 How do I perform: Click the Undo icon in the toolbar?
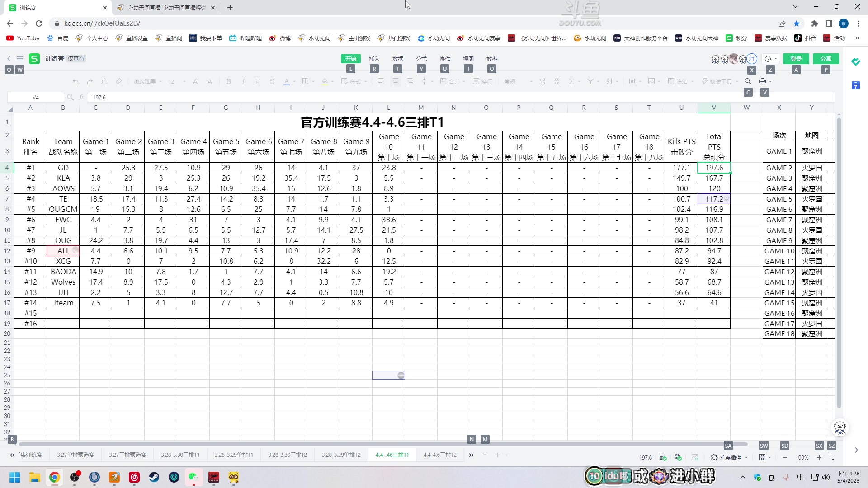pos(75,82)
